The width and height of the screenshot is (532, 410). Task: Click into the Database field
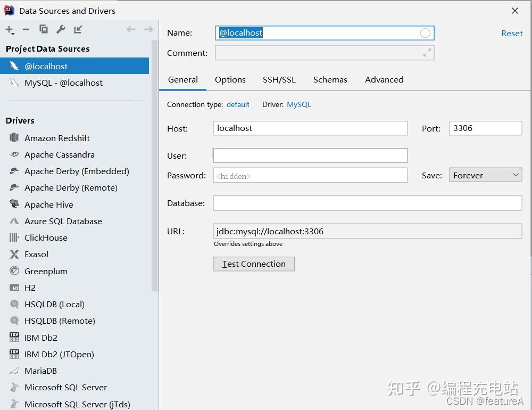pyautogui.click(x=368, y=203)
